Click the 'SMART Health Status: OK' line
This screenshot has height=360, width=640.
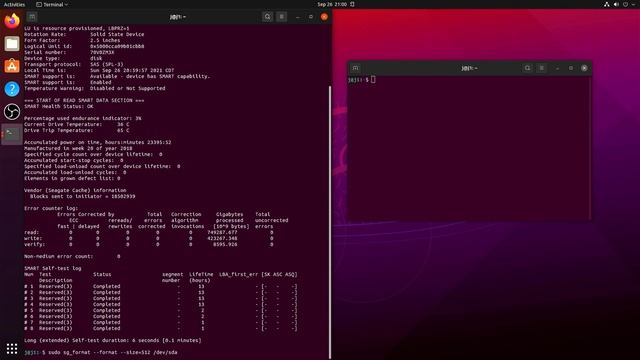[x=59, y=106]
